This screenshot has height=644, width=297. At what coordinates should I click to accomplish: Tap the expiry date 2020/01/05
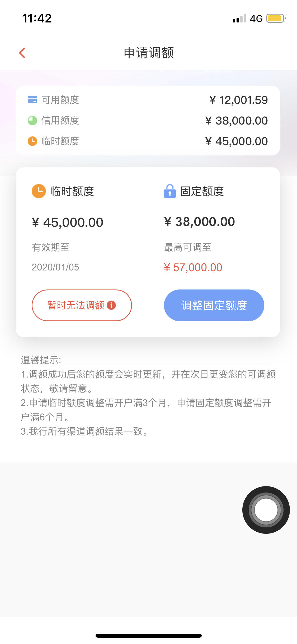click(55, 267)
